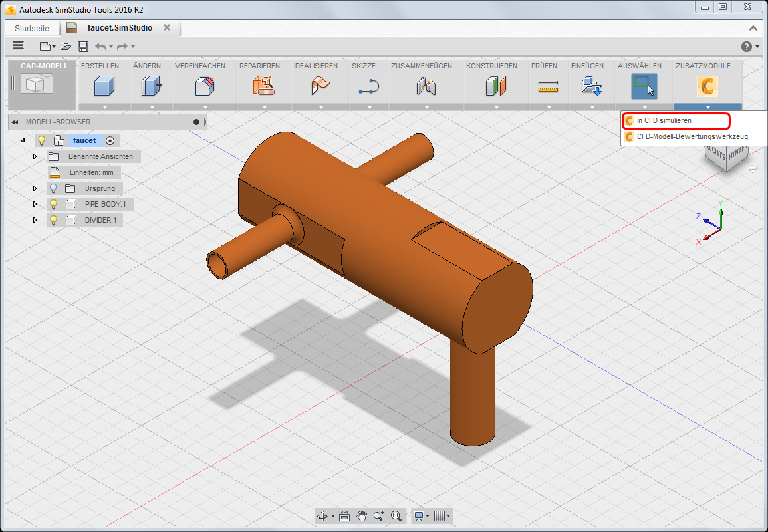This screenshot has width=768, height=532.
Task: Click the zoom magnifier with plus
Action: (x=378, y=516)
